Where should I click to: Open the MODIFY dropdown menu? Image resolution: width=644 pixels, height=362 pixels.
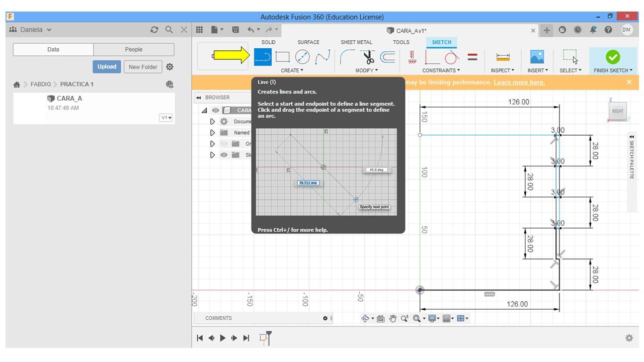pyautogui.click(x=366, y=70)
